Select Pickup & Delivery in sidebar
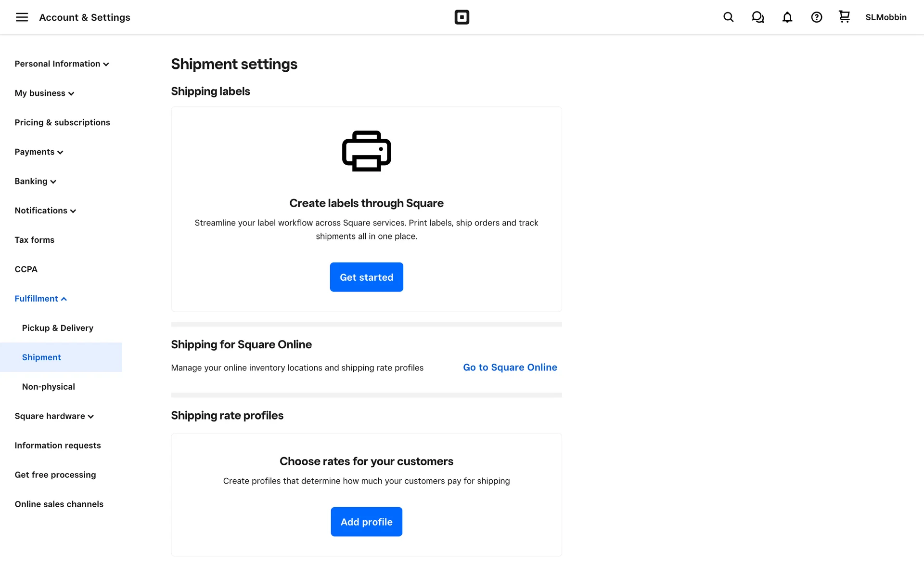 [57, 328]
